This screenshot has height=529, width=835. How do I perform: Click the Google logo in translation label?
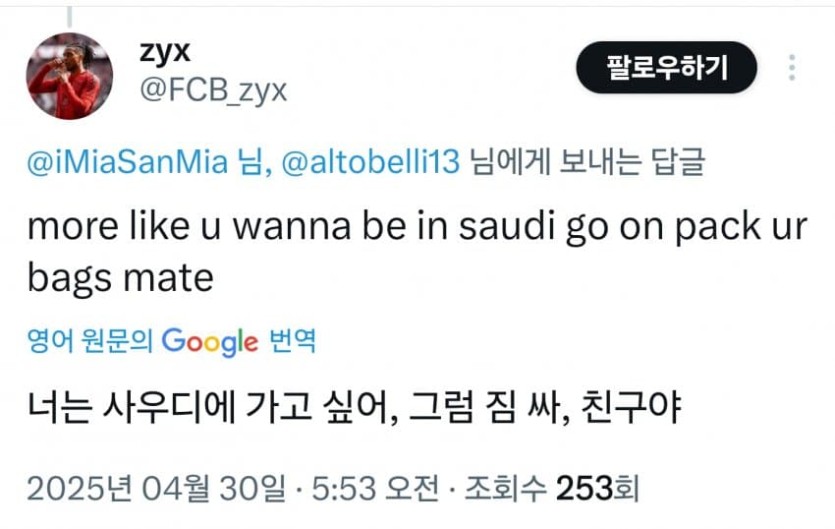click(x=210, y=342)
